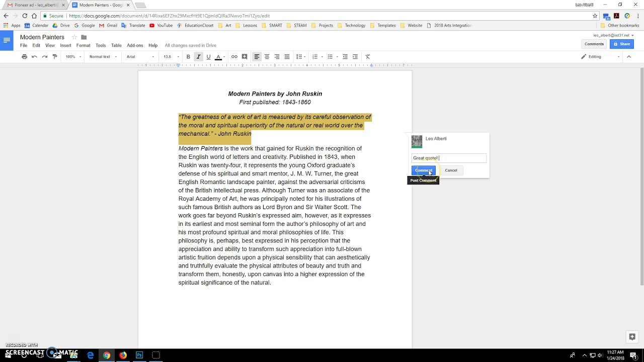
Task: Enable center text alignment
Action: [x=267, y=57]
